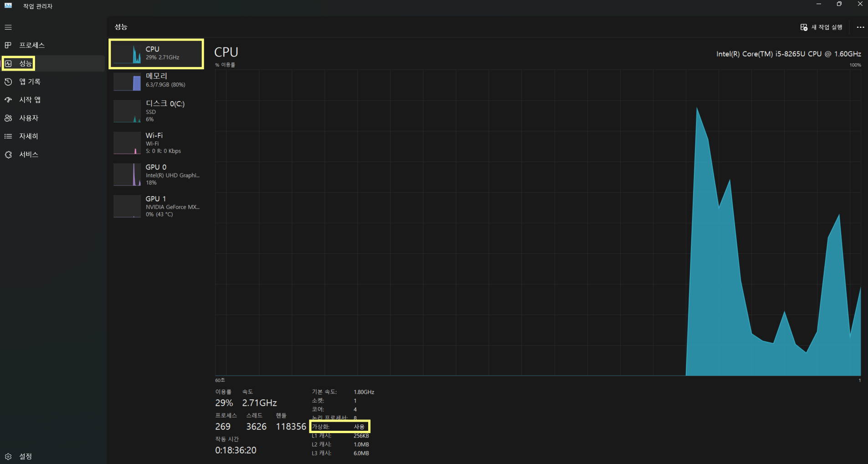Click the 서비스 puzzle-gear icon

(8, 154)
